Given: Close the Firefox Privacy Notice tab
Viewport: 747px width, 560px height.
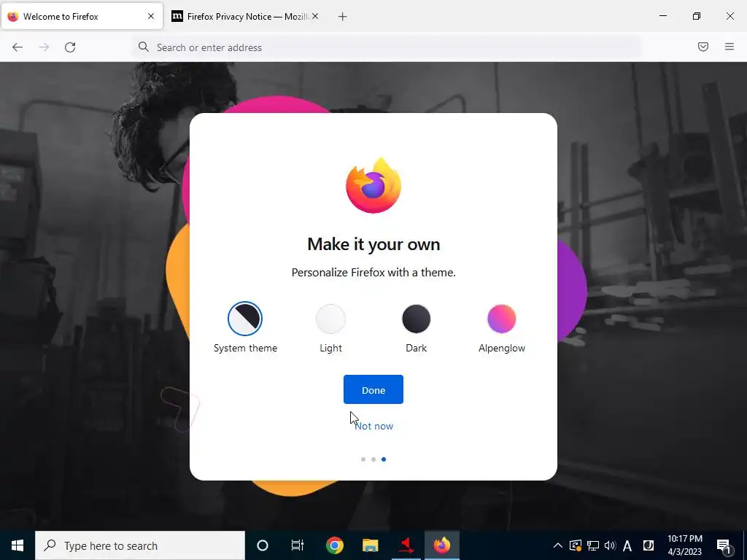Looking at the screenshot, I should point(315,16).
